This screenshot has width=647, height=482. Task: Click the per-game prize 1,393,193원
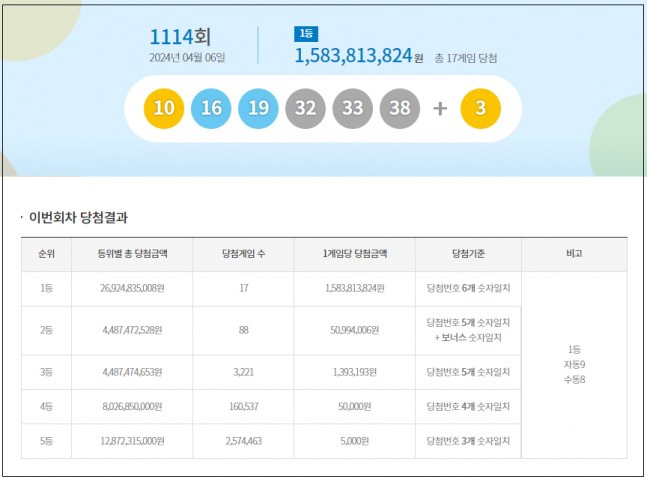point(355,372)
